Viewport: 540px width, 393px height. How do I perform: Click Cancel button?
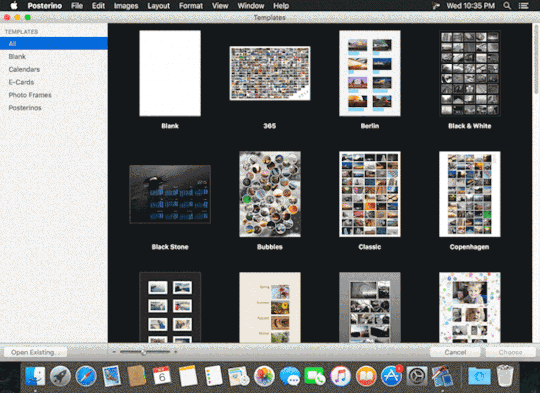click(x=455, y=352)
